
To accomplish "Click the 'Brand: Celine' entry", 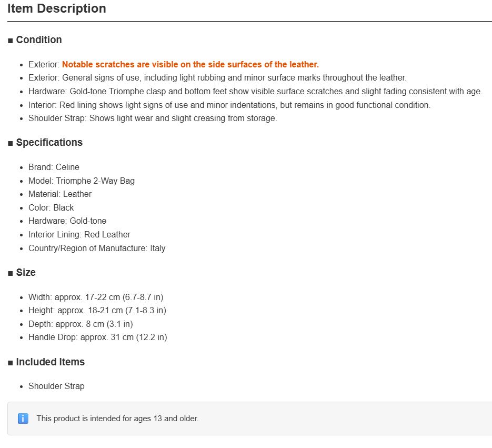I will coord(54,167).
